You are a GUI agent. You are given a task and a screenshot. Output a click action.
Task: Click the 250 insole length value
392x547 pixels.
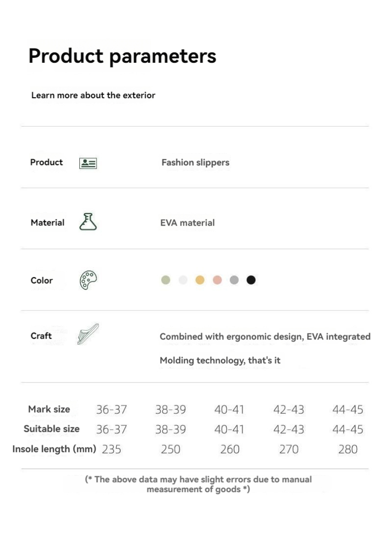[171, 449]
